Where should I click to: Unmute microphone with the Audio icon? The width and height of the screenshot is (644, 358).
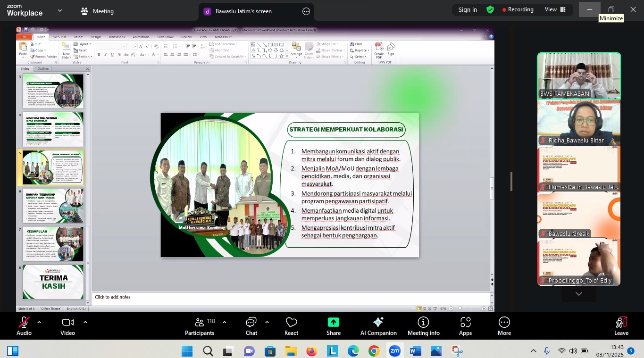[24, 326]
